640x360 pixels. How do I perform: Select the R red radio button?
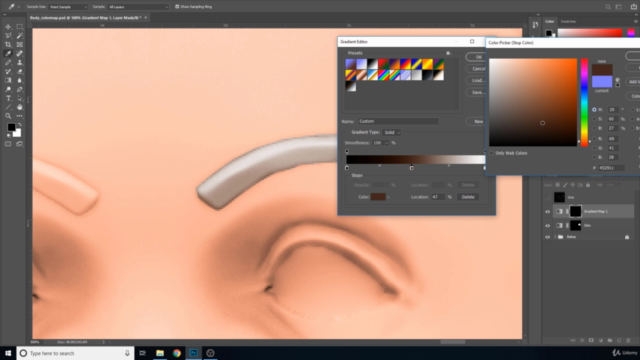click(594, 139)
